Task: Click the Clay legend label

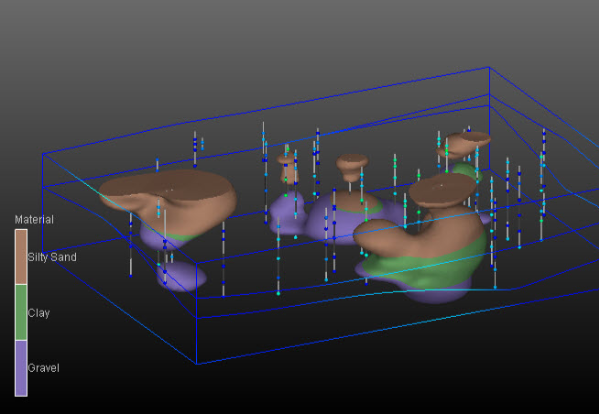Action: (39, 313)
